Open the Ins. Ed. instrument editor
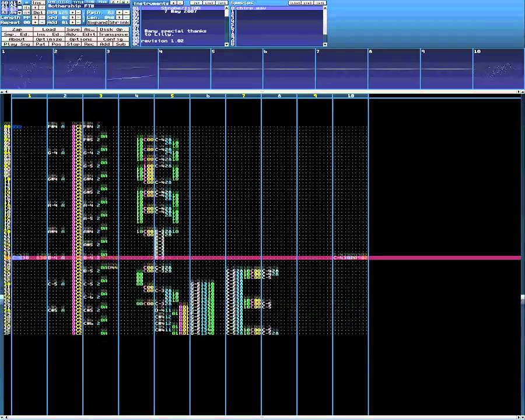Screen dimensions: 525x420 pos(49,34)
